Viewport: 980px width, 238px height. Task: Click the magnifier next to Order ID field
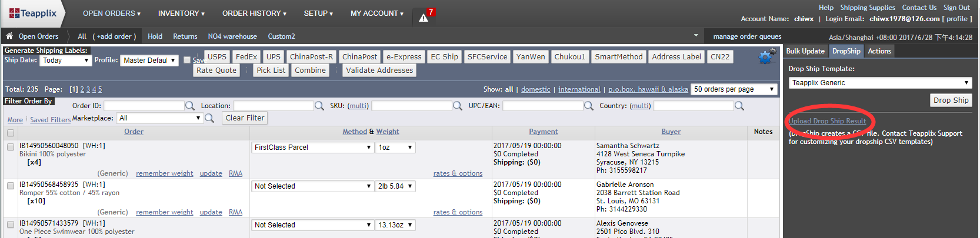coord(190,106)
